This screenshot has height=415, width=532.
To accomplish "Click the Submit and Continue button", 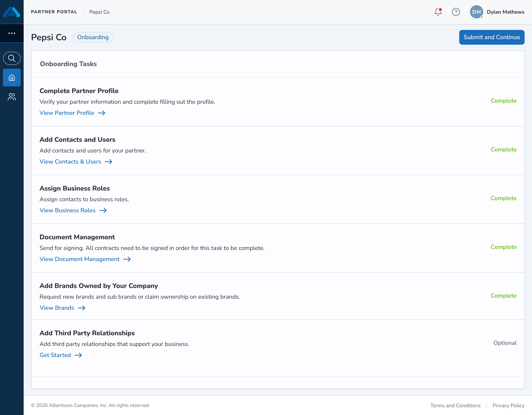I will pos(492,37).
